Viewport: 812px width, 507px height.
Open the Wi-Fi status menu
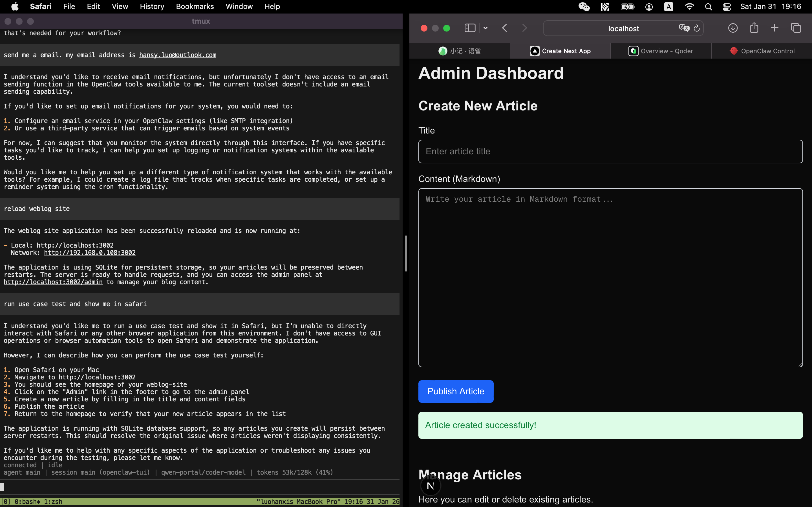[x=689, y=7]
